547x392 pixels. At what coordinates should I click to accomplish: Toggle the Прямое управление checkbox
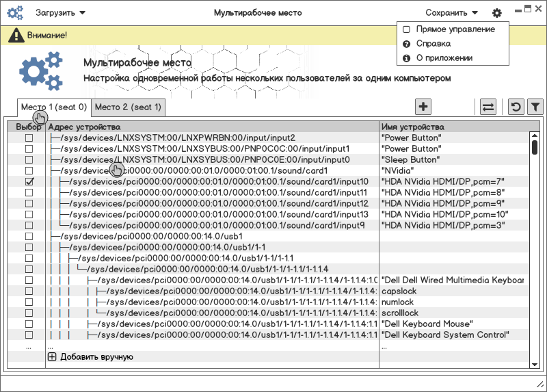(x=406, y=29)
